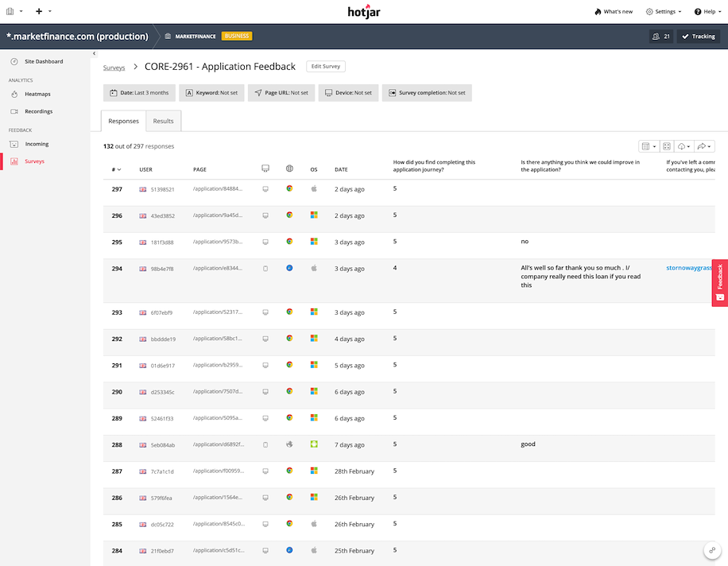Open the Keyword filter
Viewport: 728px width, 566px height.
[x=211, y=93]
